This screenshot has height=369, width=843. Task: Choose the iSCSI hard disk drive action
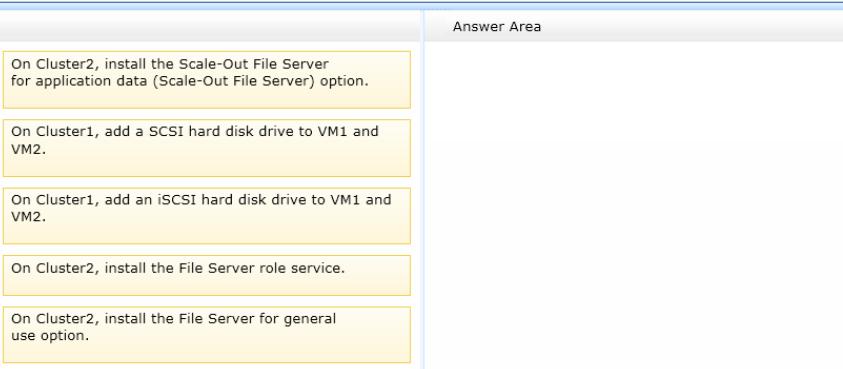pos(206,216)
